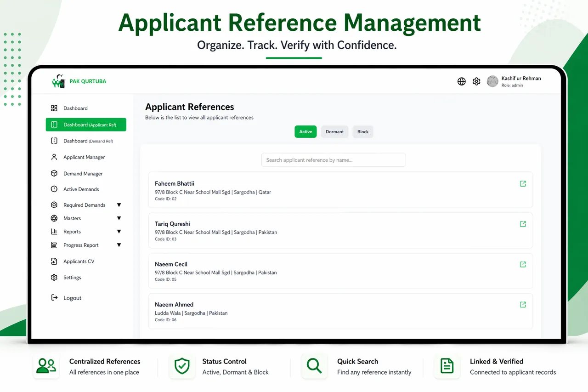Screen dimensions: 588x392
Task: Click the Kashif ur Rehman user name
Action: point(521,79)
